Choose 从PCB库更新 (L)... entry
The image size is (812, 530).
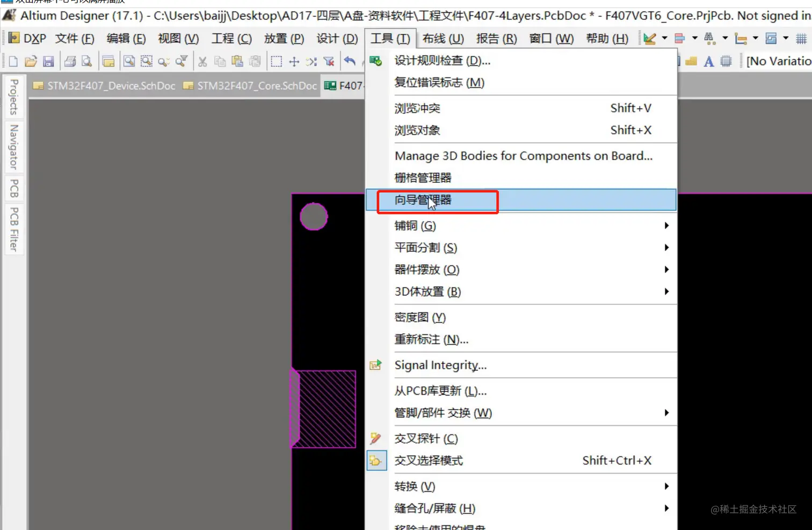[521, 391]
